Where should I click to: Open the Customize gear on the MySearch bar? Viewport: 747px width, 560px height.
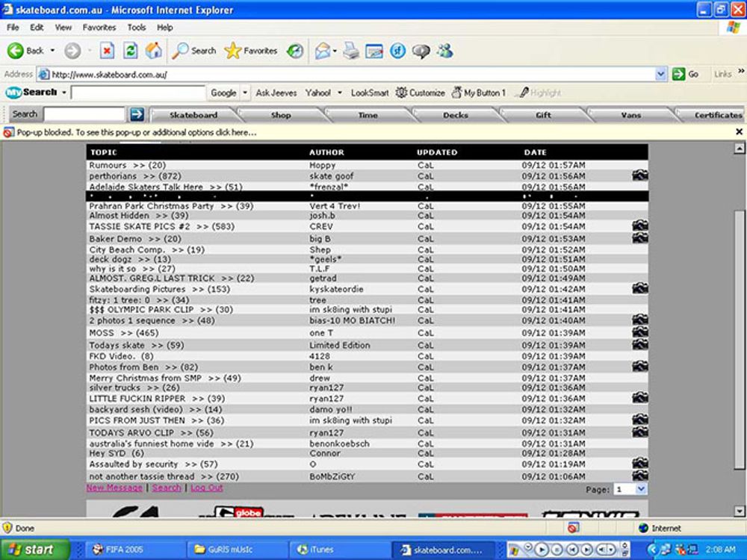[x=401, y=93]
